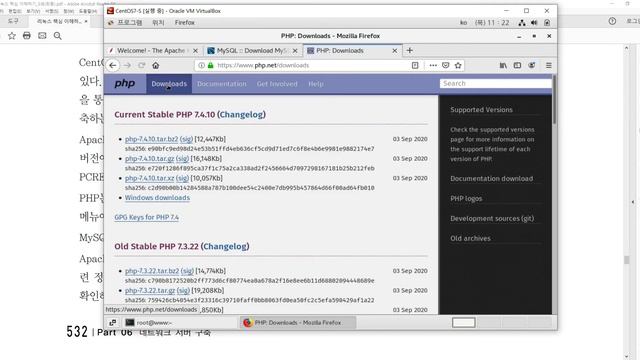
Task: Open Development sources (git) link
Action: (492, 218)
